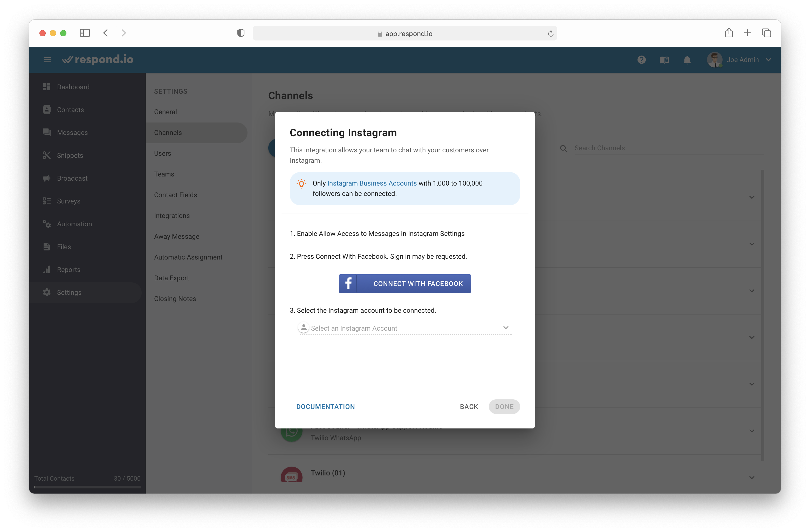Click the Facebook f logo on button
The width and height of the screenshot is (810, 532).
tap(348, 284)
